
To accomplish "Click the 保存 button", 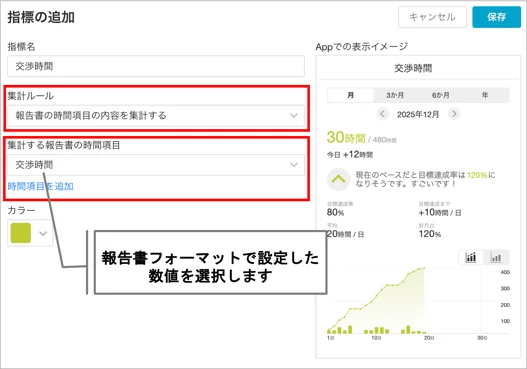I will click(x=496, y=17).
